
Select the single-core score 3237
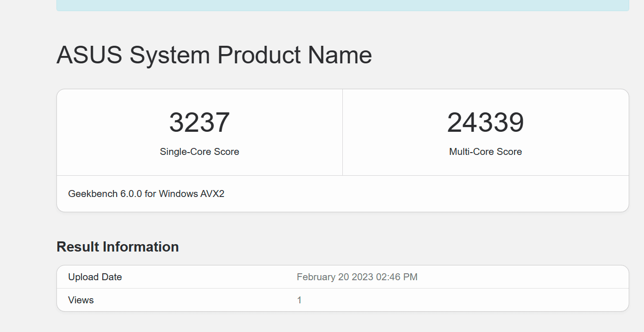point(199,123)
